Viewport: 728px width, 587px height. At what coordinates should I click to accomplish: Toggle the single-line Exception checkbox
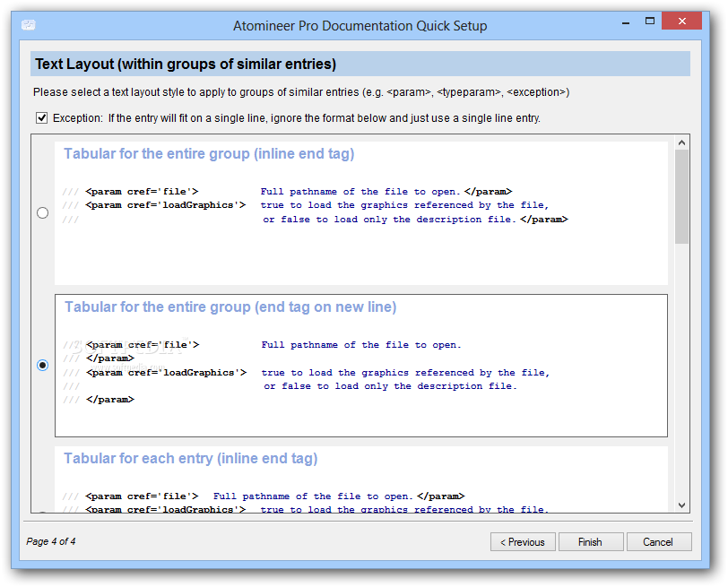coord(42,118)
